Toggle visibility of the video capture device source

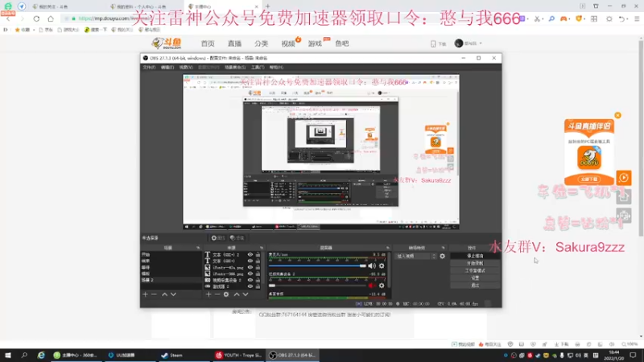250,280
